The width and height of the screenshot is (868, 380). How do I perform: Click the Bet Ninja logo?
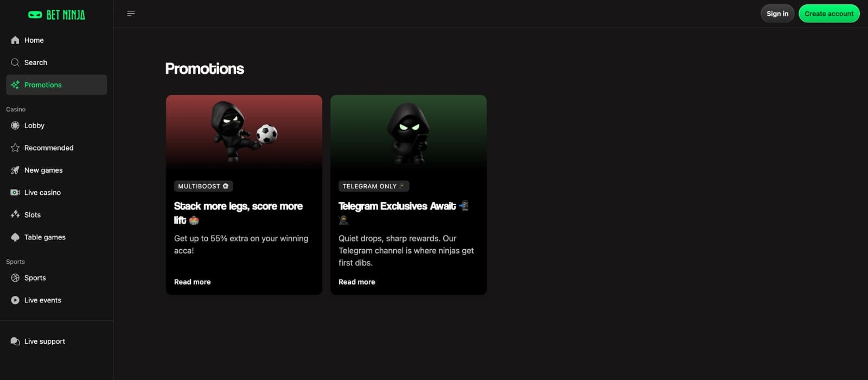tap(56, 15)
